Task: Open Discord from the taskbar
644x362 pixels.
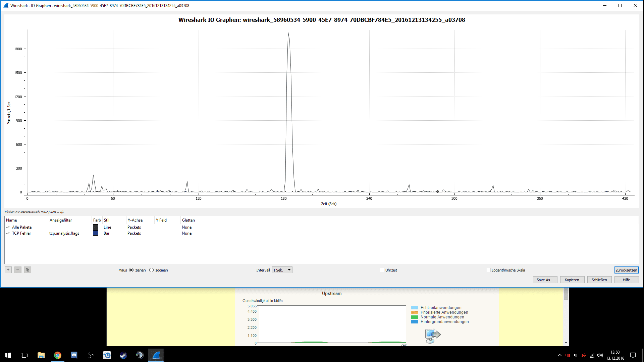Action: tap(74, 355)
